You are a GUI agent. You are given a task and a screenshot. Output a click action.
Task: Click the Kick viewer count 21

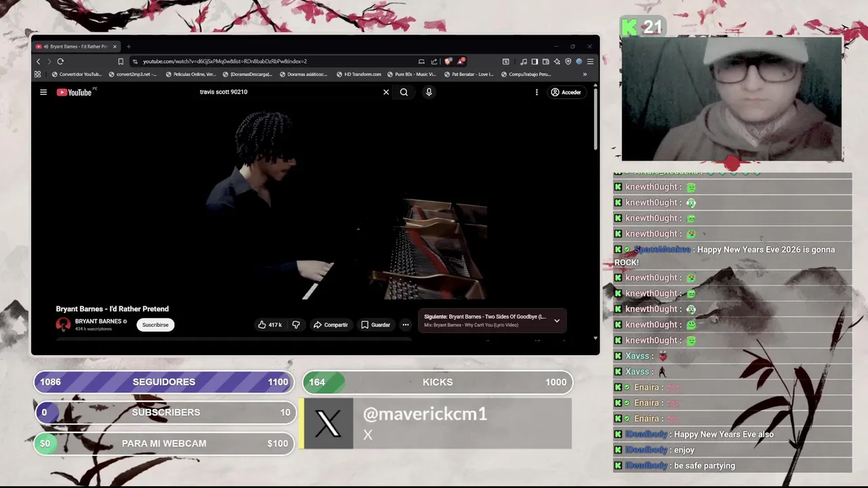coord(642,27)
